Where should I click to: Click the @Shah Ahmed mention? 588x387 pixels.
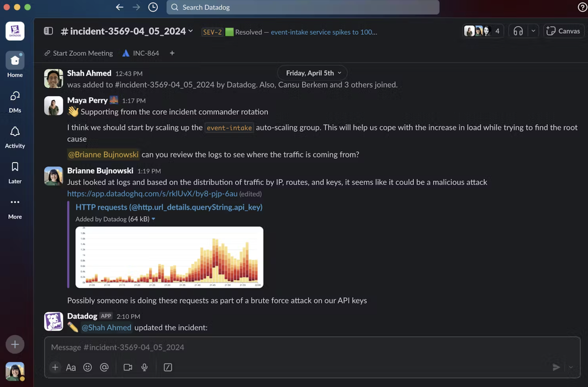pos(106,327)
